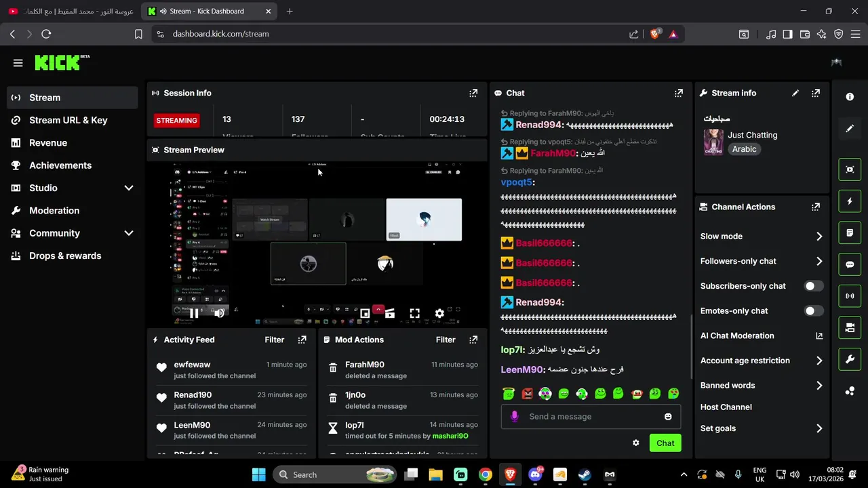Pop out the Stream info panel
Screen dimensions: 868x488
coord(816,93)
